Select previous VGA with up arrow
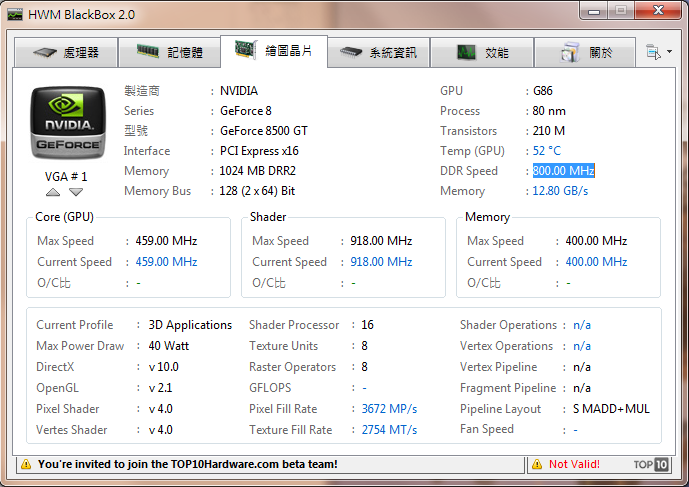This screenshot has width=689, height=487. [x=53, y=192]
